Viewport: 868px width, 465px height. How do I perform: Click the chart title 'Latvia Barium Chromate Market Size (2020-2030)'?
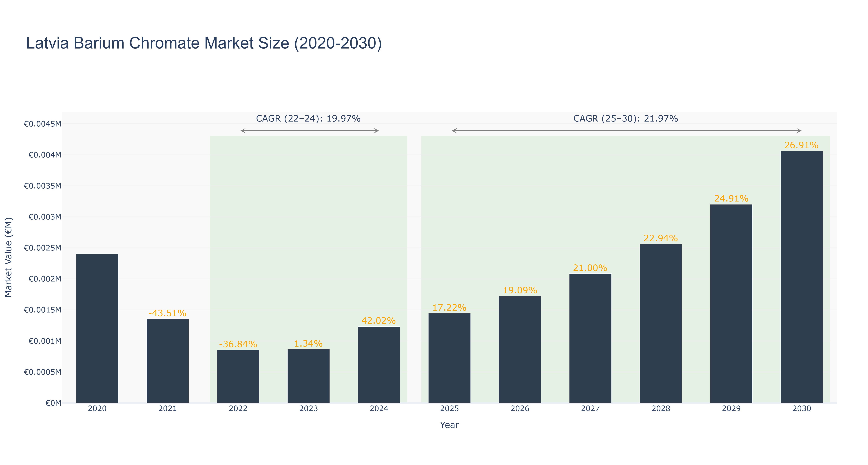(x=204, y=43)
